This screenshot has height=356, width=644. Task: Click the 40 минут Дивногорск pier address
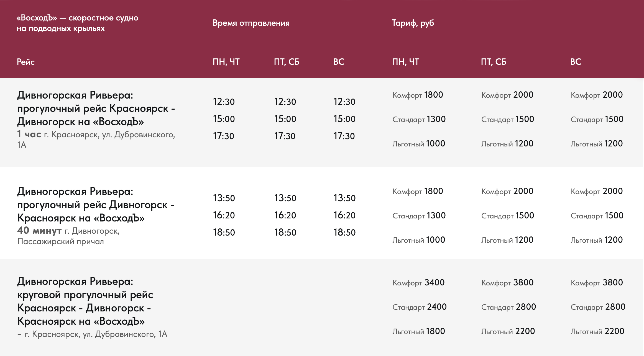tap(68, 236)
